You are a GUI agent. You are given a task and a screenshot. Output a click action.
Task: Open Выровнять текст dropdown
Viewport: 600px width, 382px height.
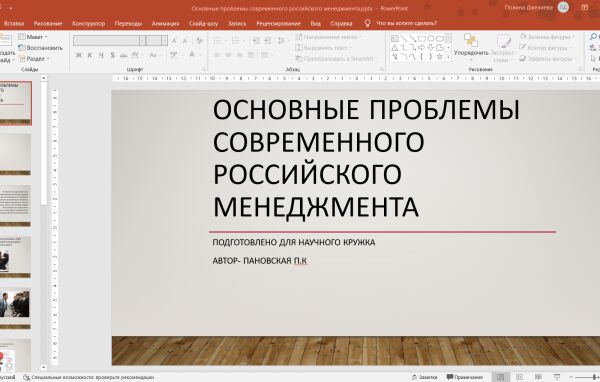coord(324,48)
